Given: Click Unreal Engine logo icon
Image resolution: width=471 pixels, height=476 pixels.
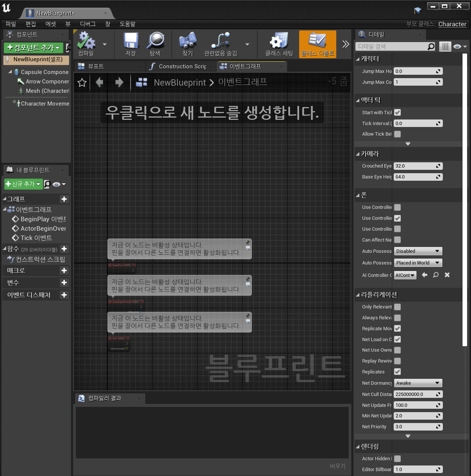Looking at the screenshot, I should click(x=7, y=8).
